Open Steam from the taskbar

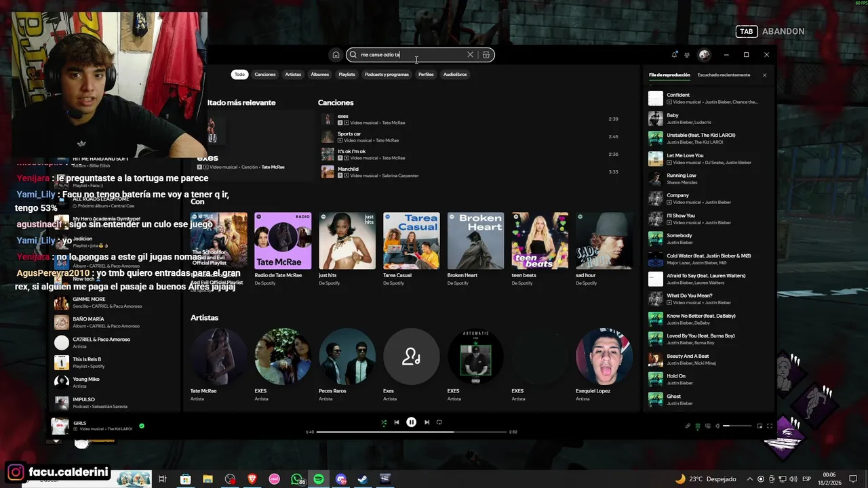[x=363, y=479]
